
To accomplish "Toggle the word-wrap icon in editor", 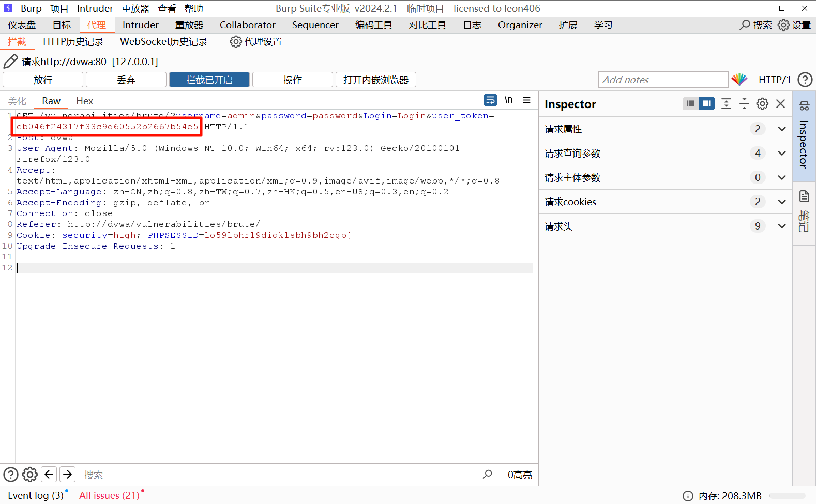I will point(490,100).
